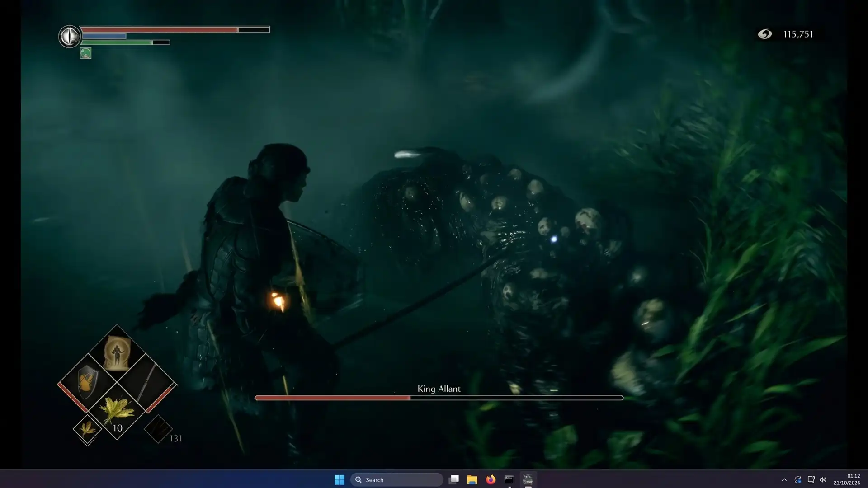Open network settings from the tray
The width and height of the screenshot is (868, 488).
pyautogui.click(x=811, y=480)
